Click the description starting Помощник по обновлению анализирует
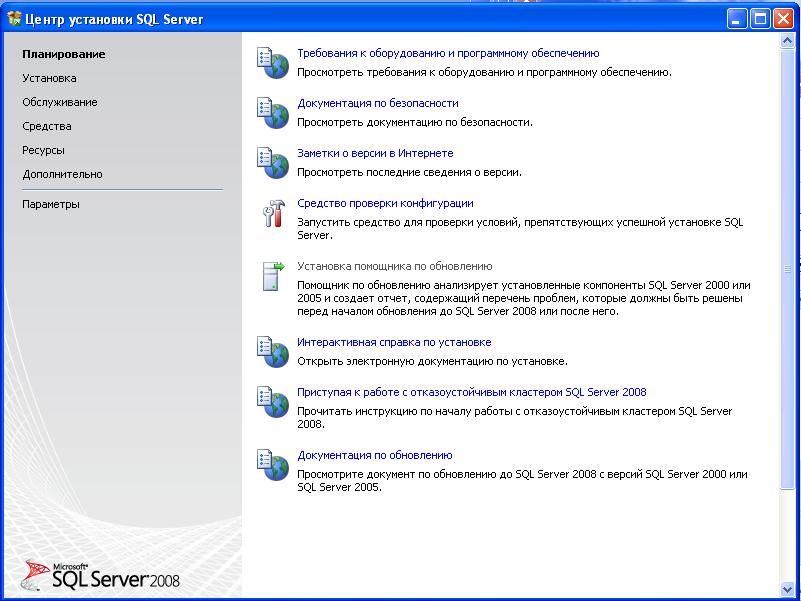This screenshot has width=801, height=601. coord(524,298)
